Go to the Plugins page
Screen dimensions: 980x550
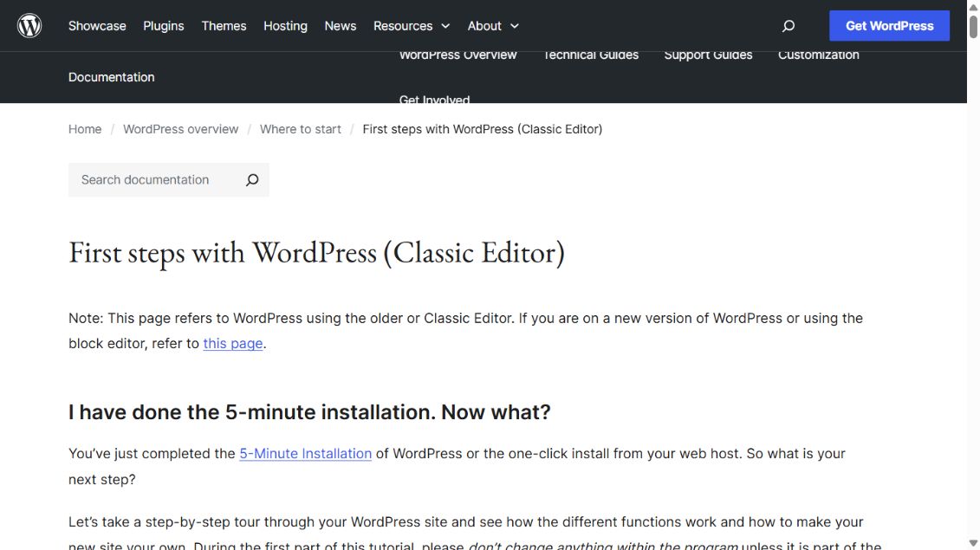pos(164,26)
